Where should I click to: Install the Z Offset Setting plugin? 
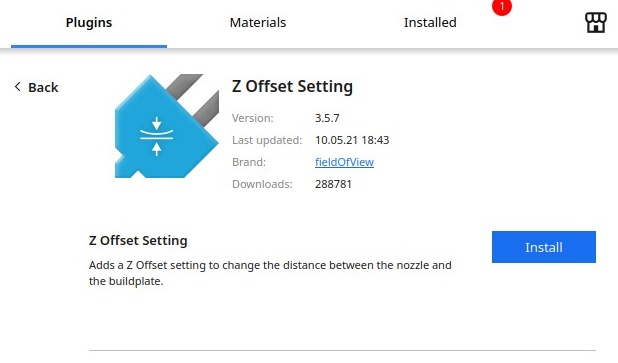(544, 247)
